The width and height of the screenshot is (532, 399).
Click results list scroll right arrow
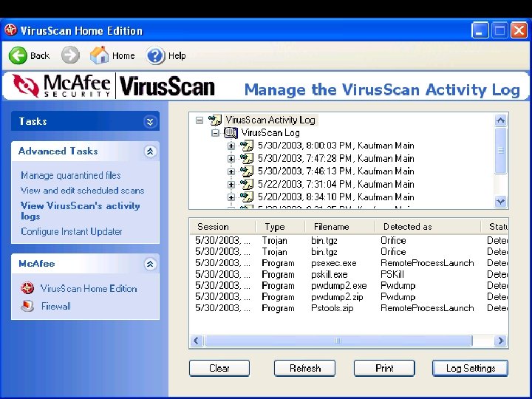(500, 341)
